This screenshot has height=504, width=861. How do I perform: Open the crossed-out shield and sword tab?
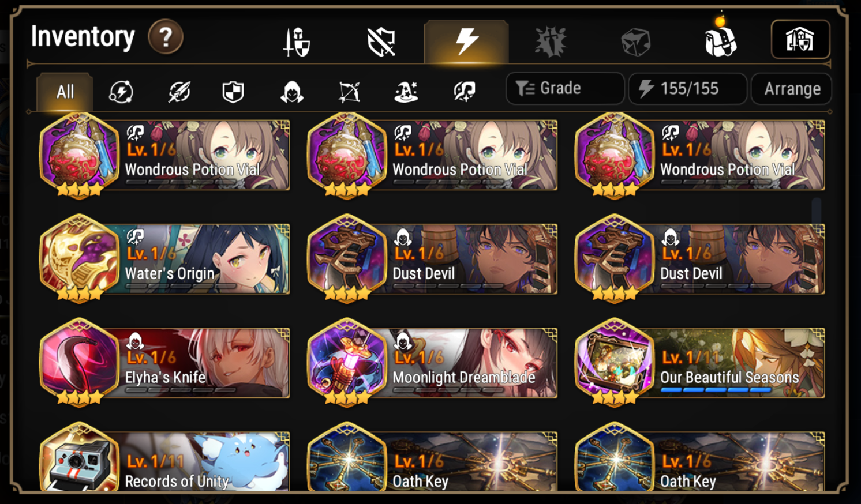381,42
